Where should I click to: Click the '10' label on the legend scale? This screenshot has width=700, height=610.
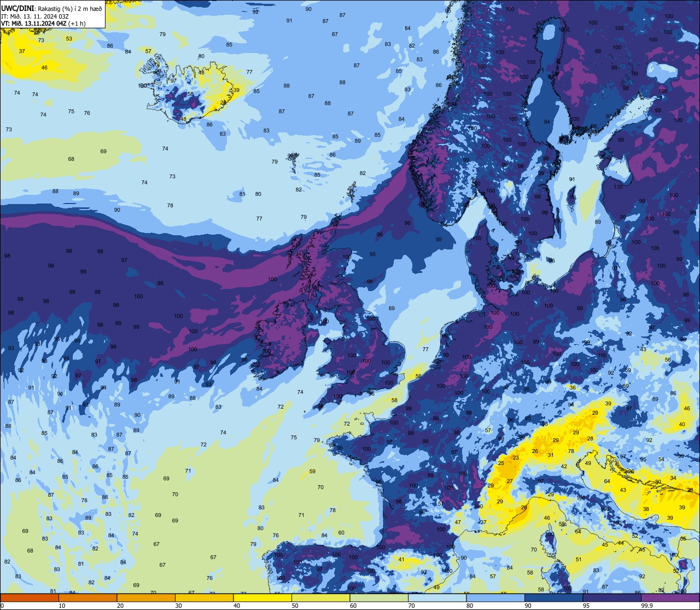coord(62,605)
